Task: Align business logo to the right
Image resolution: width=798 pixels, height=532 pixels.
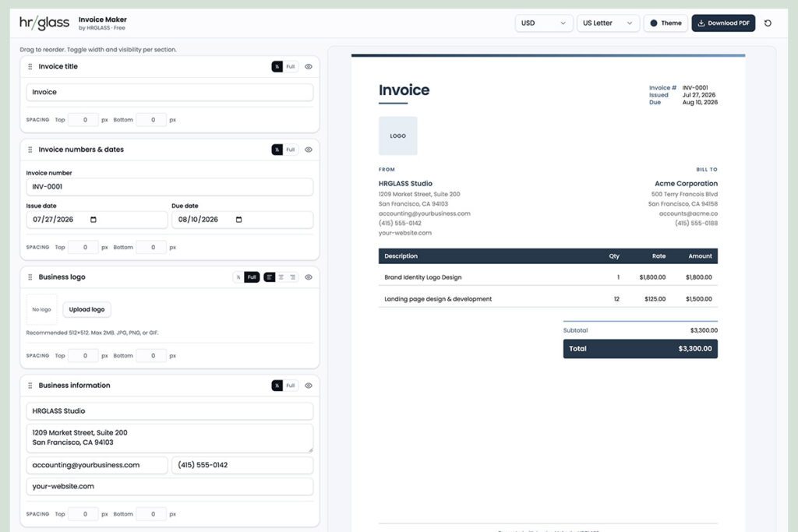Action: 293,277
